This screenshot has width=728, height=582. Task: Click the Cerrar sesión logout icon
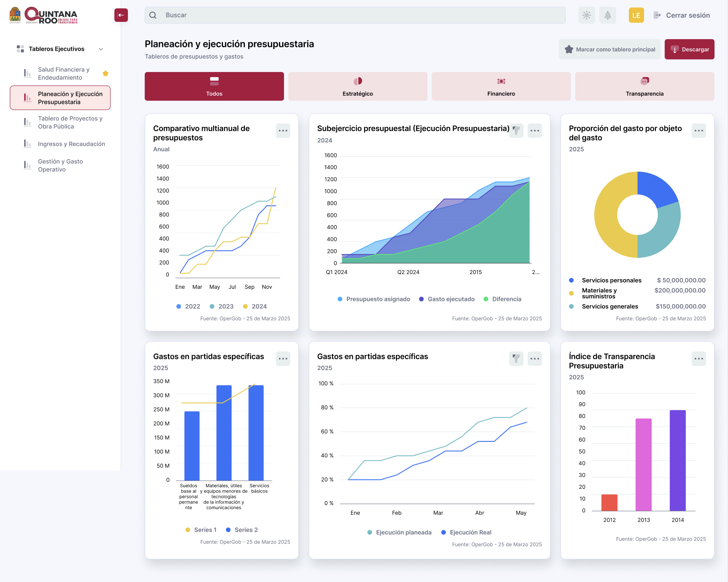657,15
